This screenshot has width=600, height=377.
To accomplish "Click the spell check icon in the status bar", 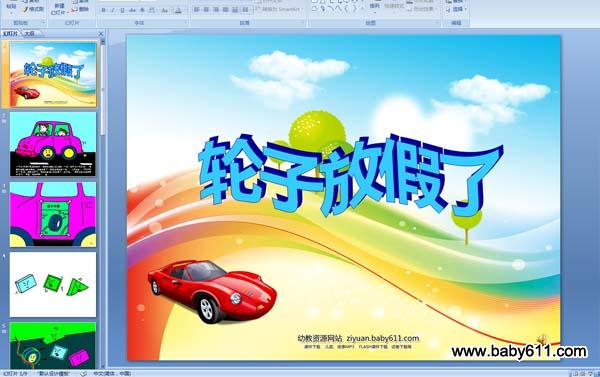I will click(x=83, y=373).
